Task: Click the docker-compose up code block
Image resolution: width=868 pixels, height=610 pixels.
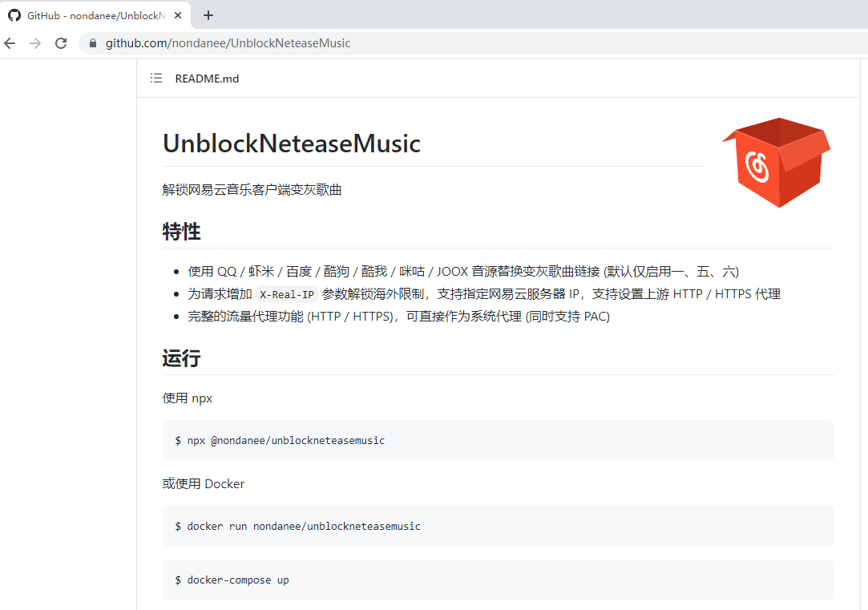Action: (499, 580)
